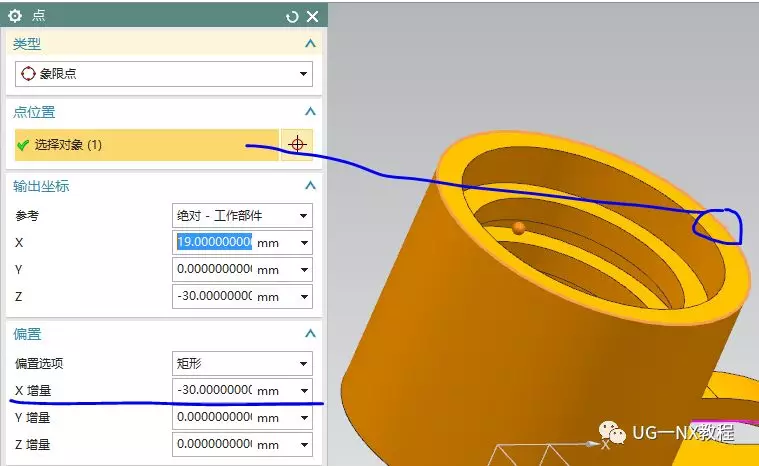The height and width of the screenshot is (466, 759).
Task: Collapse the 点位置 section
Action: pos(310,112)
